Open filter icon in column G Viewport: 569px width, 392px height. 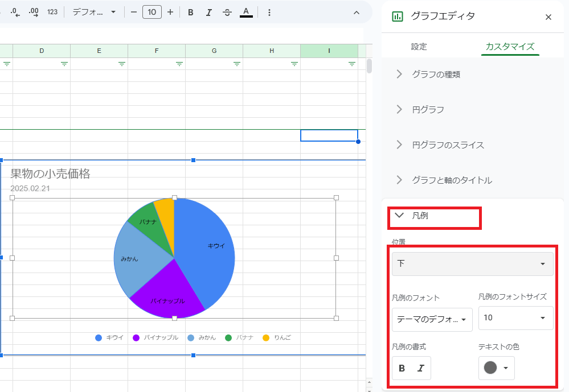236,64
